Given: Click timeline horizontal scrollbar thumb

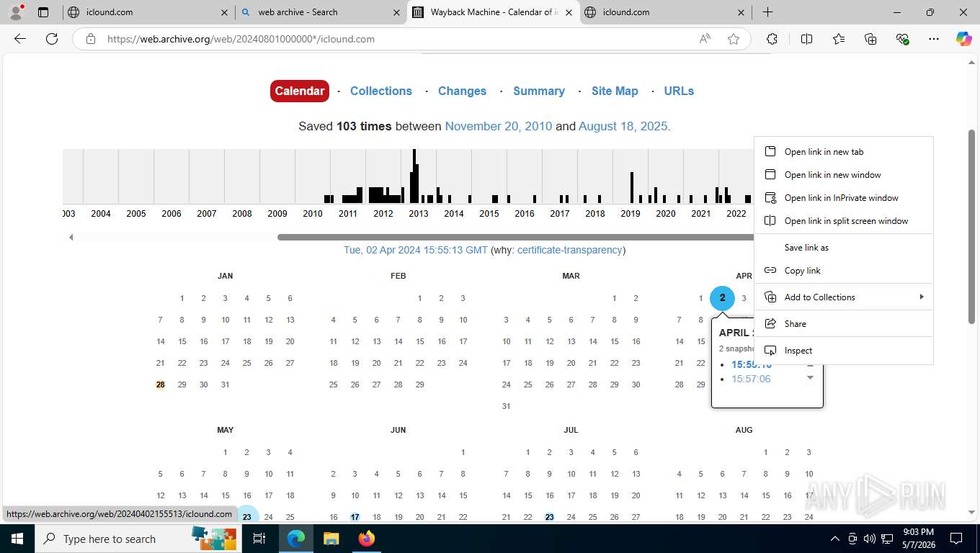Looking at the screenshot, I should pos(515,237).
